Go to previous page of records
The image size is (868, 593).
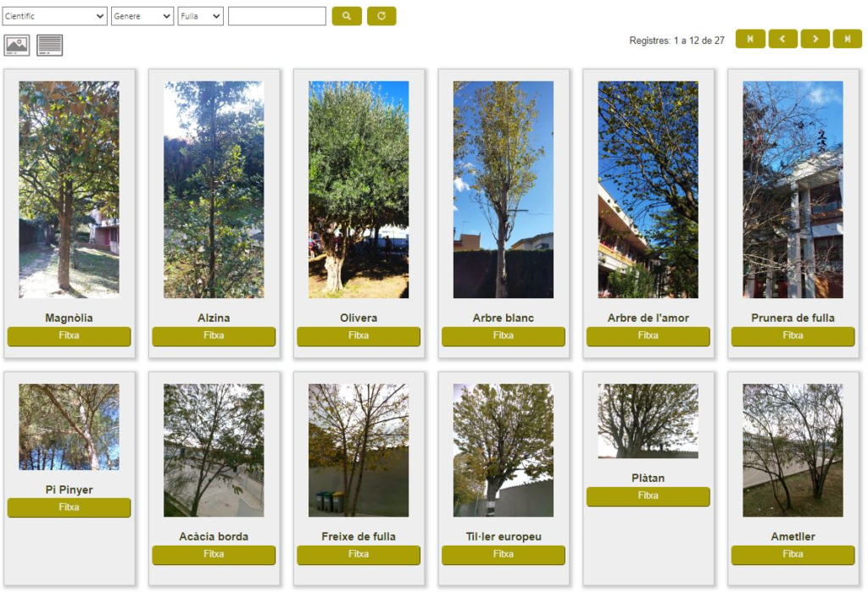click(782, 39)
